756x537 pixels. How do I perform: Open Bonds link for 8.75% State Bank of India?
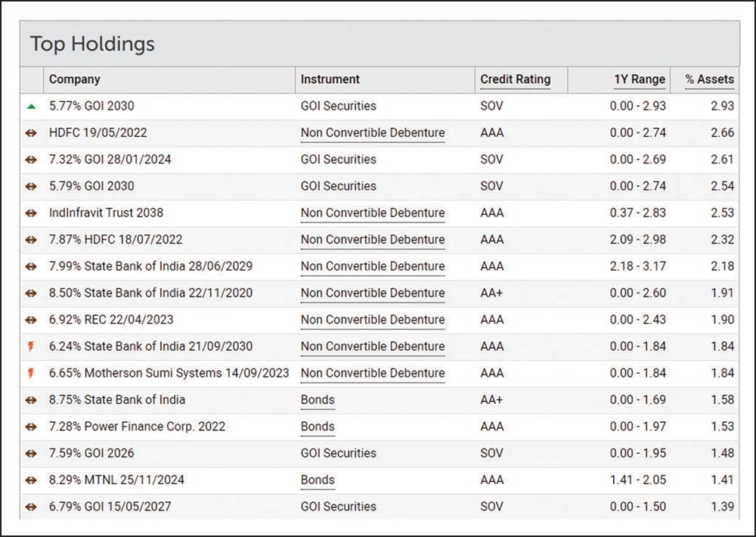click(318, 400)
